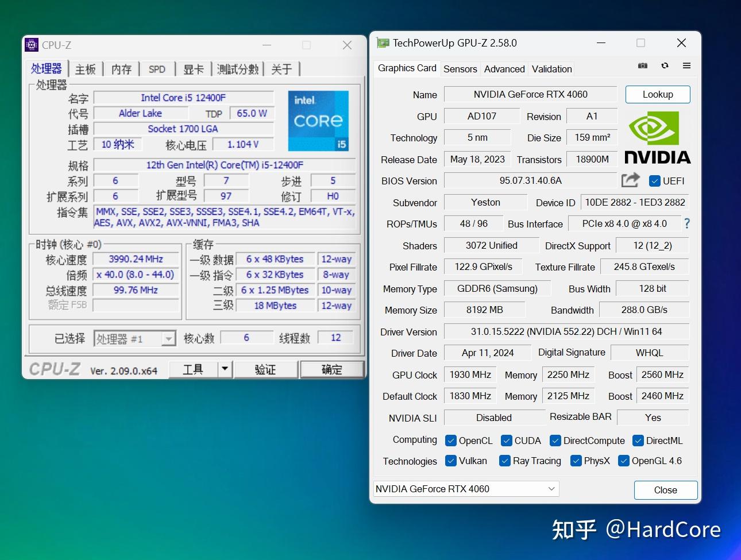Click the Intel Core i5 badge in CPU-Z
The width and height of the screenshot is (741, 560).
pyautogui.click(x=318, y=121)
